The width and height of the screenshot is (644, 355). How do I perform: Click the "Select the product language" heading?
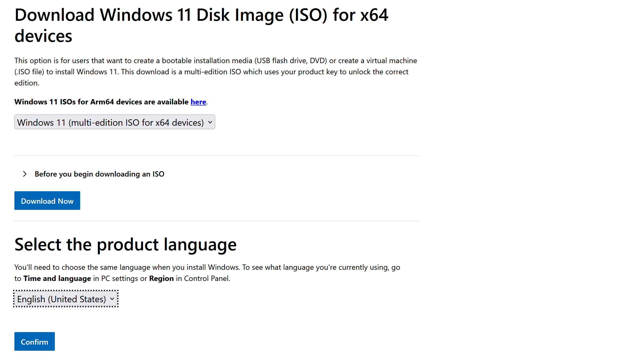tap(125, 244)
